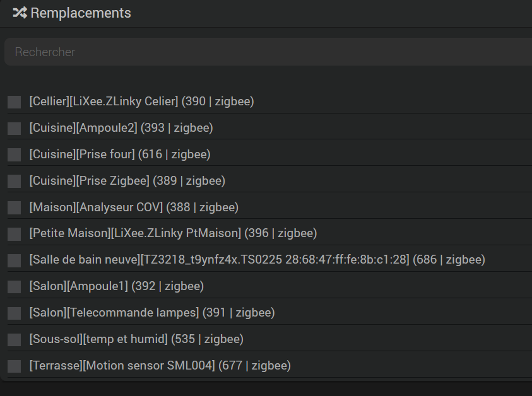This screenshot has width=532, height=396.
Task: Click the '[Cuisine][Prise four]' label text
Action: click(120, 154)
